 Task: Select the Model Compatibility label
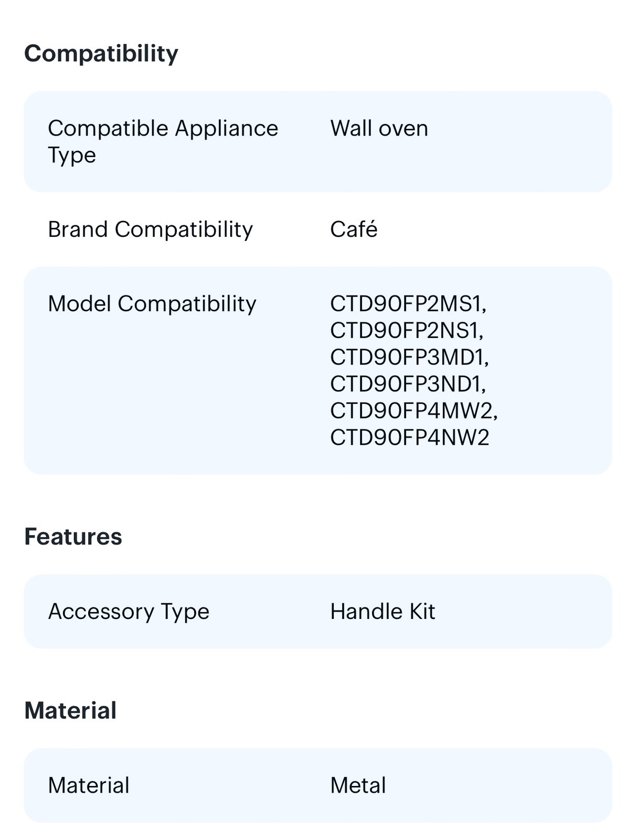pos(152,304)
